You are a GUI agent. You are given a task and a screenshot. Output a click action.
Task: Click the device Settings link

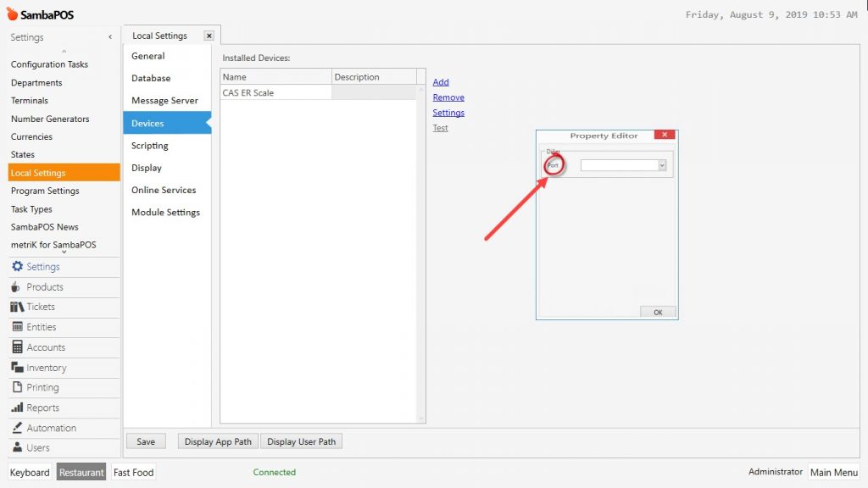click(448, 113)
